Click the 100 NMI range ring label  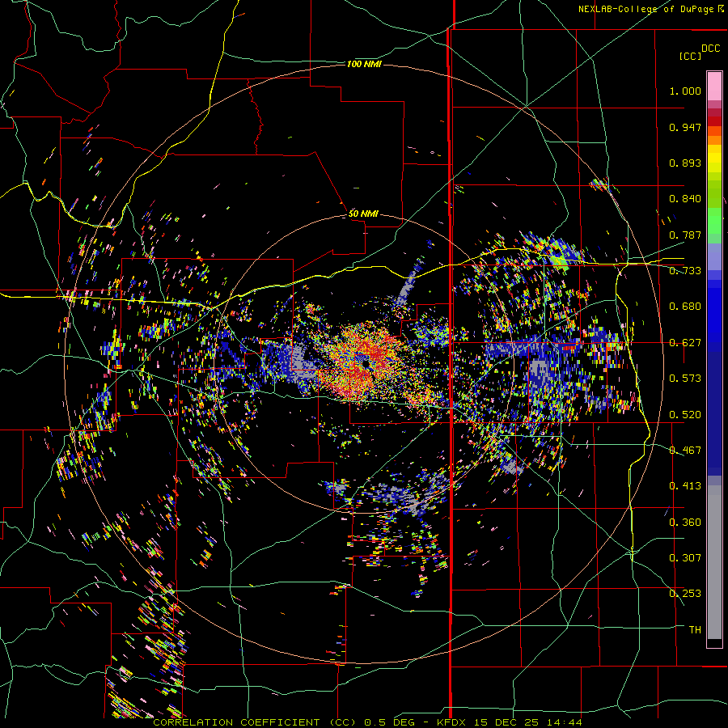(365, 64)
